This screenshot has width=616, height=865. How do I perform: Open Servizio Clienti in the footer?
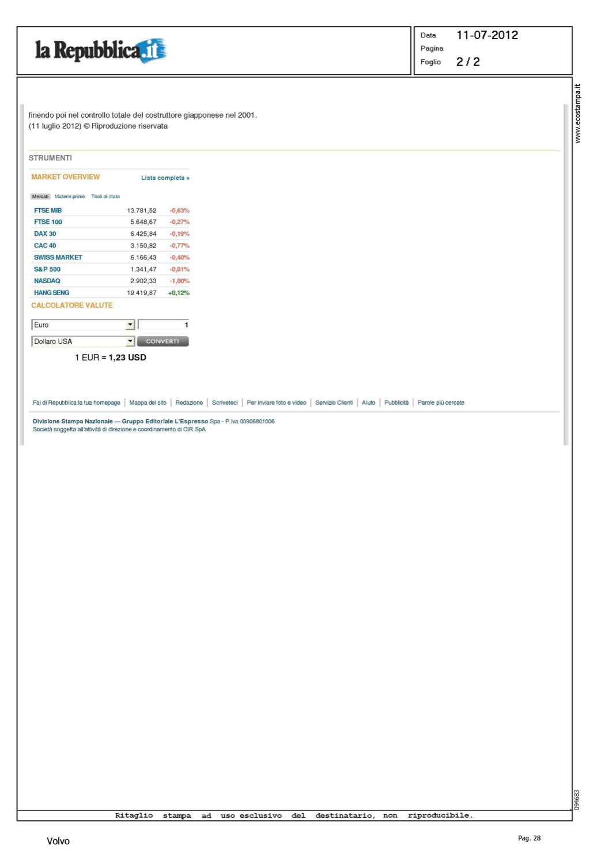coord(334,403)
